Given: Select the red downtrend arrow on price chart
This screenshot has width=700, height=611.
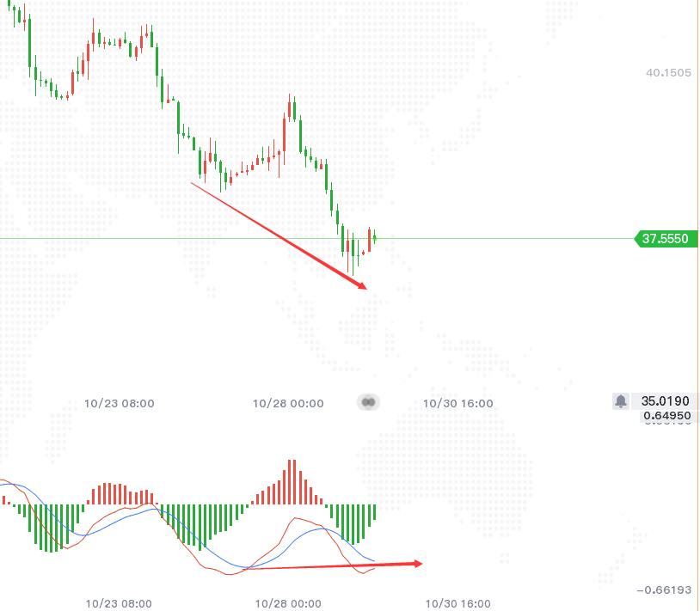Looking at the screenshot, I should 279,236.
